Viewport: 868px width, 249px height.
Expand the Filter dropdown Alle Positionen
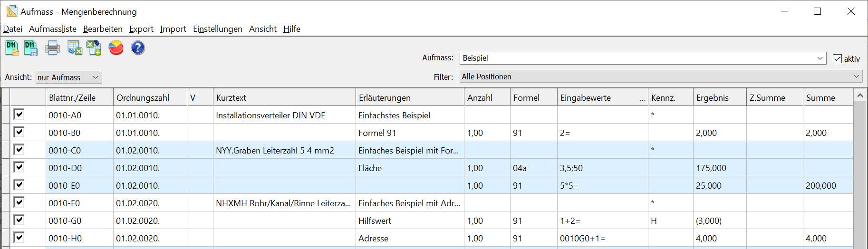click(856, 77)
